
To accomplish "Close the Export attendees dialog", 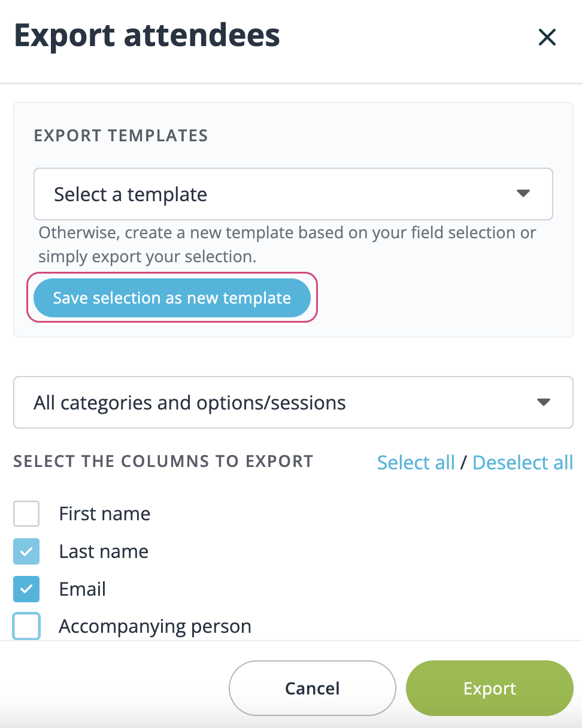I will (547, 37).
